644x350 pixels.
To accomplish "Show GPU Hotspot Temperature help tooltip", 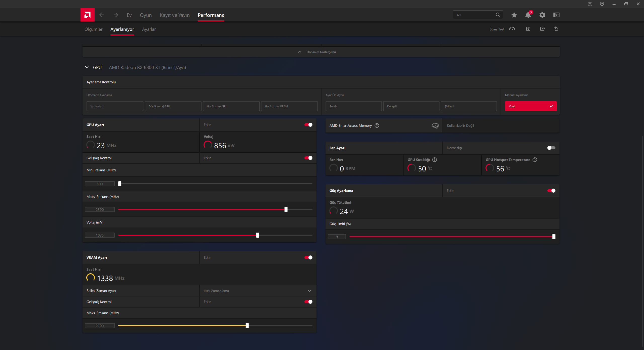I will [x=535, y=160].
